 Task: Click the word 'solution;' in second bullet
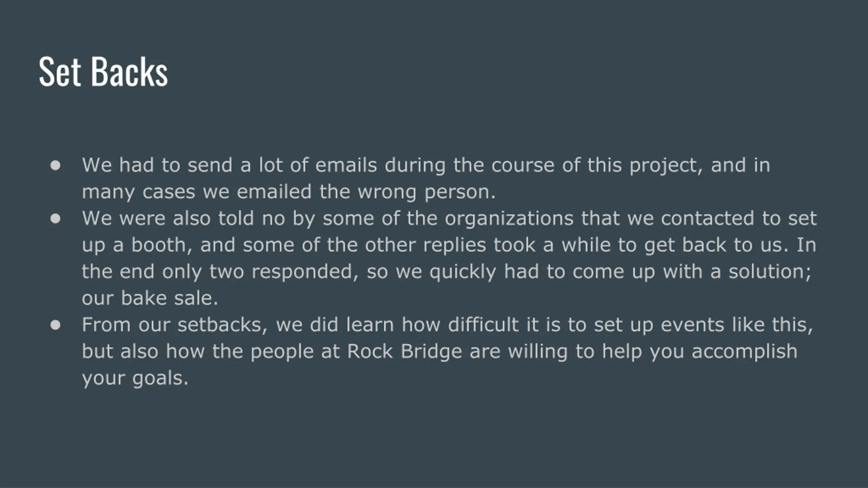coord(770,271)
